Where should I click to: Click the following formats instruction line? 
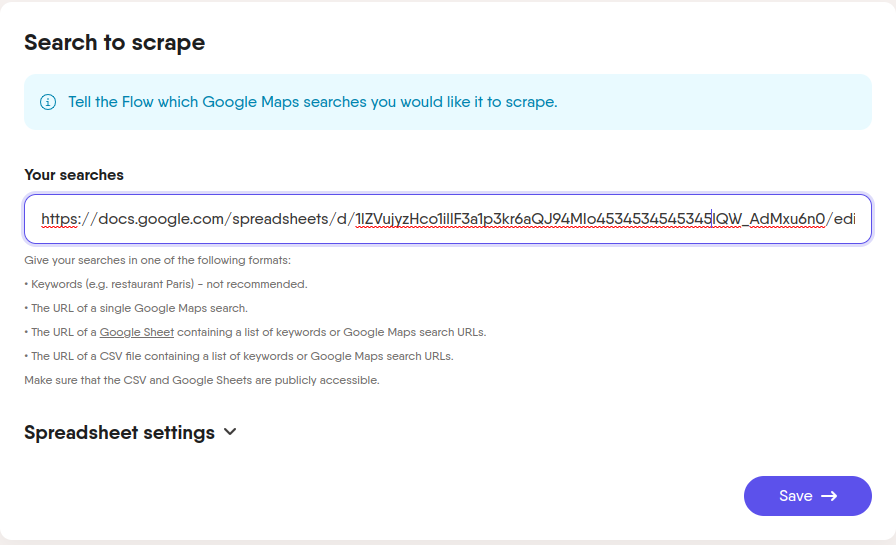point(158,260)
